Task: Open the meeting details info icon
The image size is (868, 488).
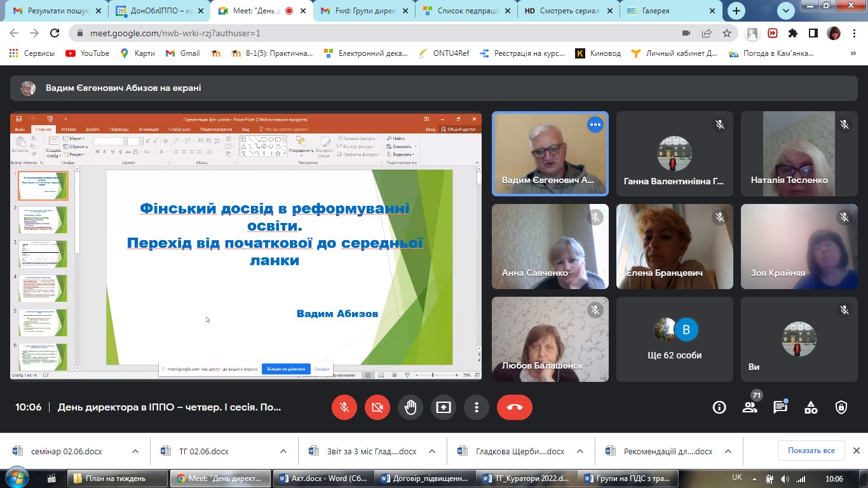Action: 719,407
